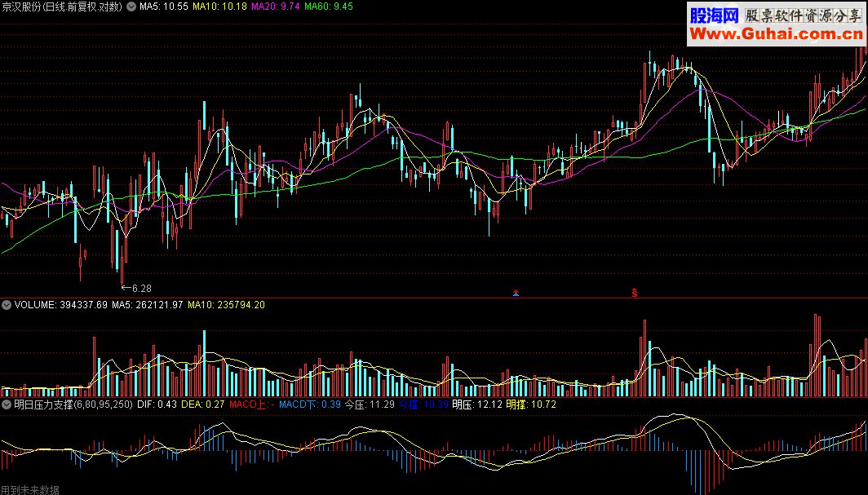Click the 6.28 low price label
This screenshot has width=868, height=495.
pyautogui.click(x=142, y=288)
